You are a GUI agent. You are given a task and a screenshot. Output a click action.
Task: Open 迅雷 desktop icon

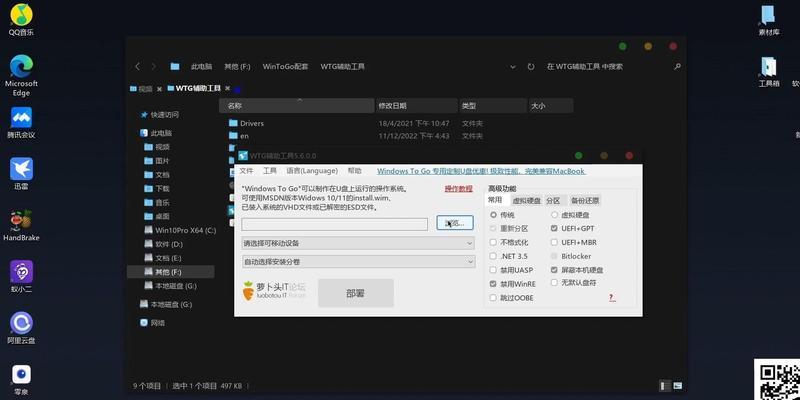(x=21, y=173)
